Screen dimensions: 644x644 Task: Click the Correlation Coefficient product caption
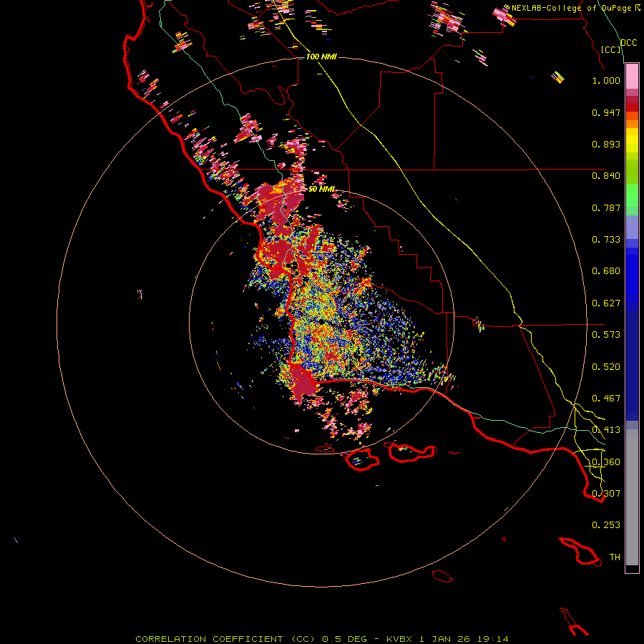click(321, 639)
